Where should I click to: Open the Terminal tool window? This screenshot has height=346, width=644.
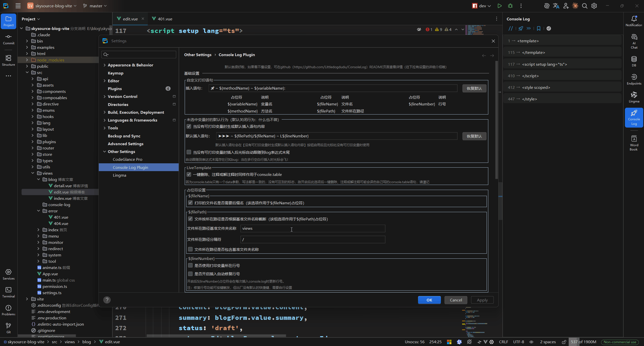click(x=9, y=292)
